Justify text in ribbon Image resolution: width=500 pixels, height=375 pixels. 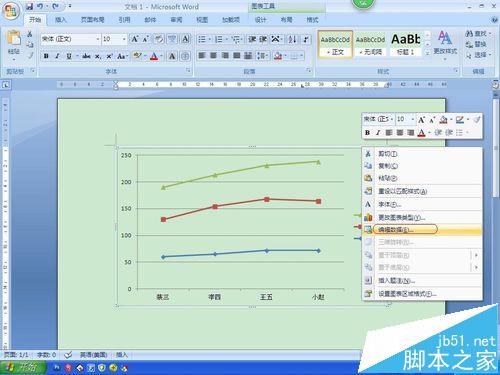tap(236, 56)
